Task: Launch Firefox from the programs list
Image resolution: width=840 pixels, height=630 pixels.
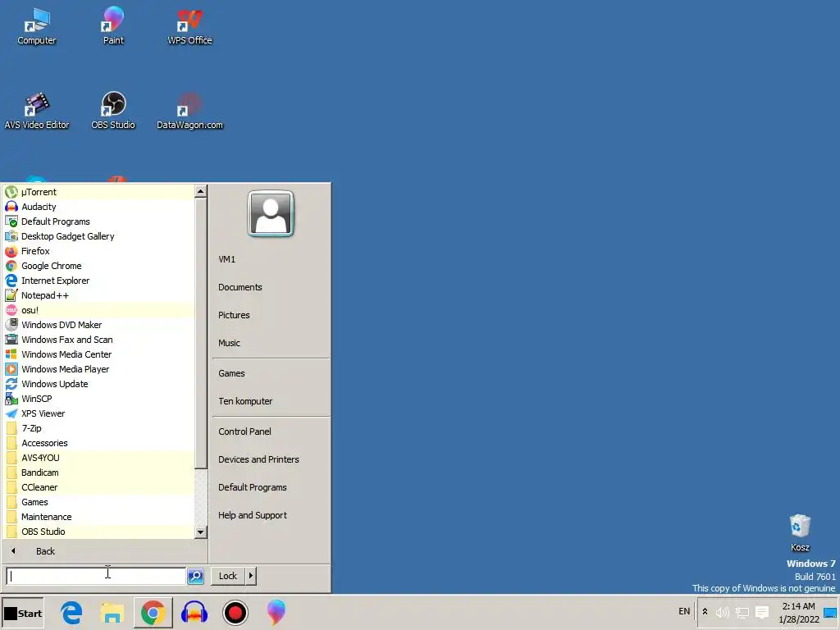Action: click(99, 251)
